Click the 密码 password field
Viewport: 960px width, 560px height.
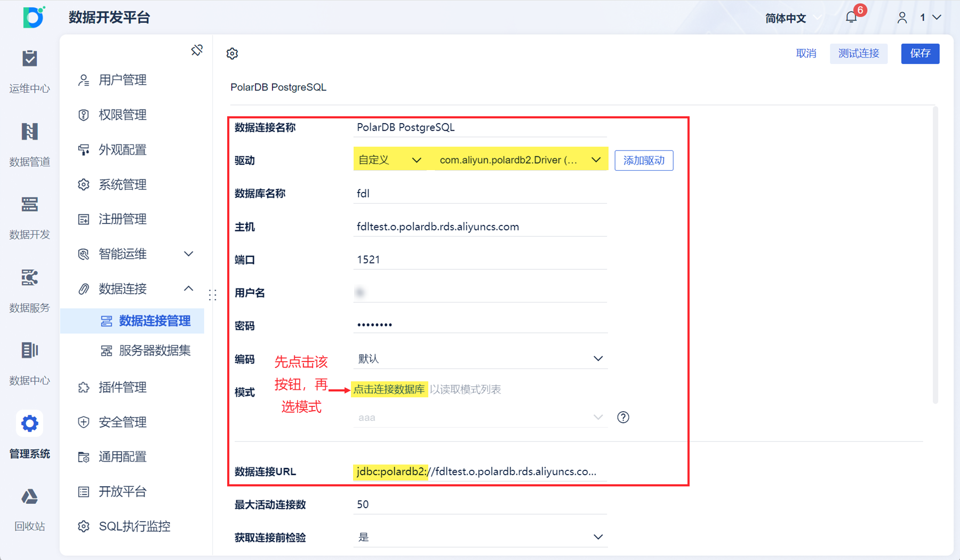point(480,324)
